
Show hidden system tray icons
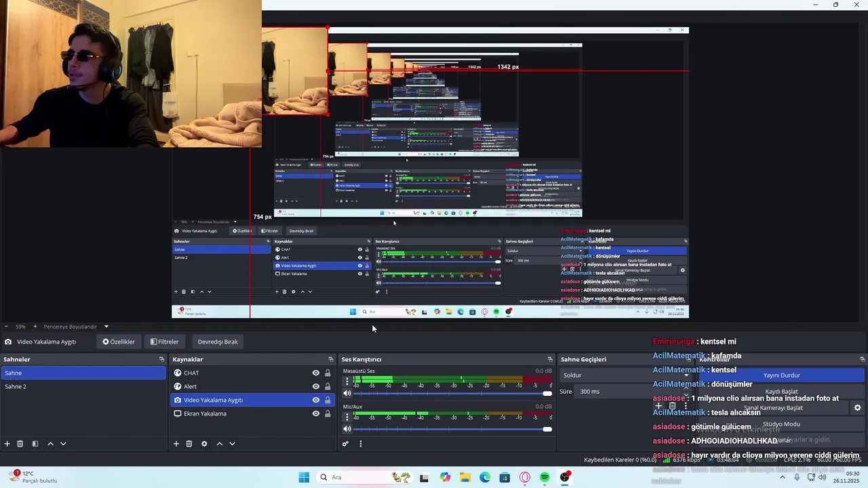782,477
